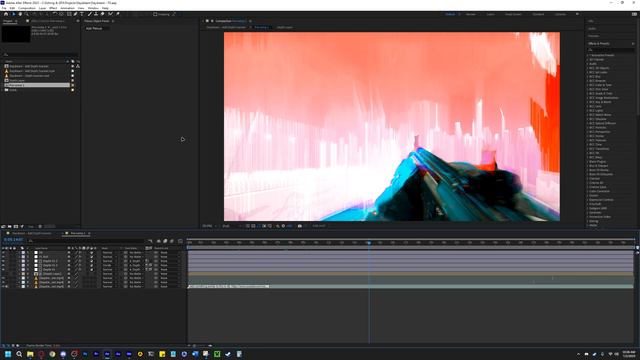
Task: Open the Window menu
Action: 93,8
